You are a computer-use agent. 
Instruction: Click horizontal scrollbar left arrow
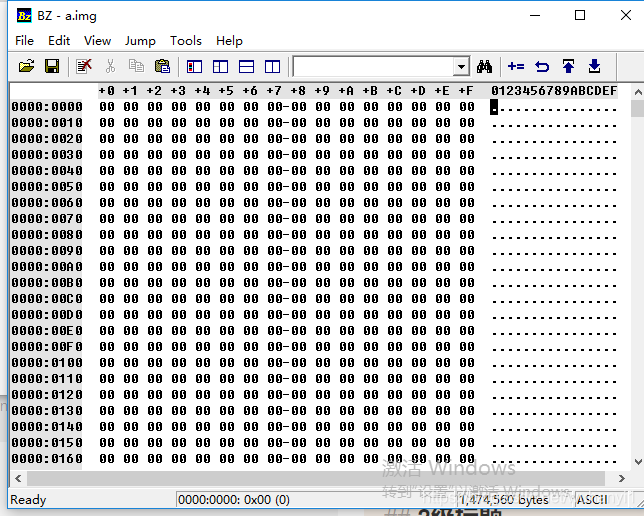pos(18,479)
